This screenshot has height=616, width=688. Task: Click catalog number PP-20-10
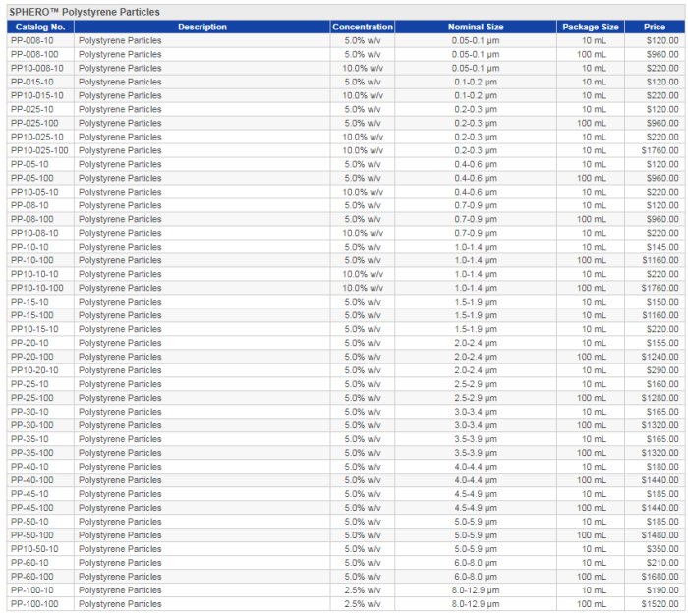[29, 343]
